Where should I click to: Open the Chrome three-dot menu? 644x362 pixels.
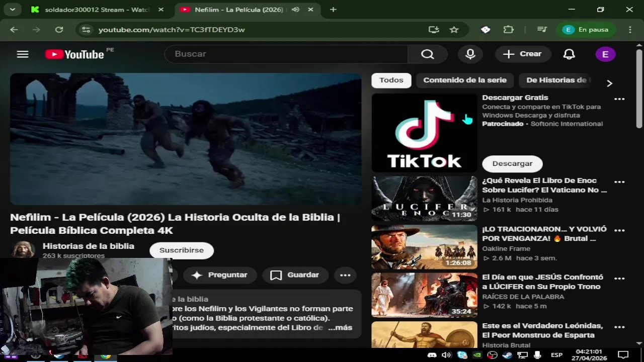pyautogui.click(x=630, y=30)
